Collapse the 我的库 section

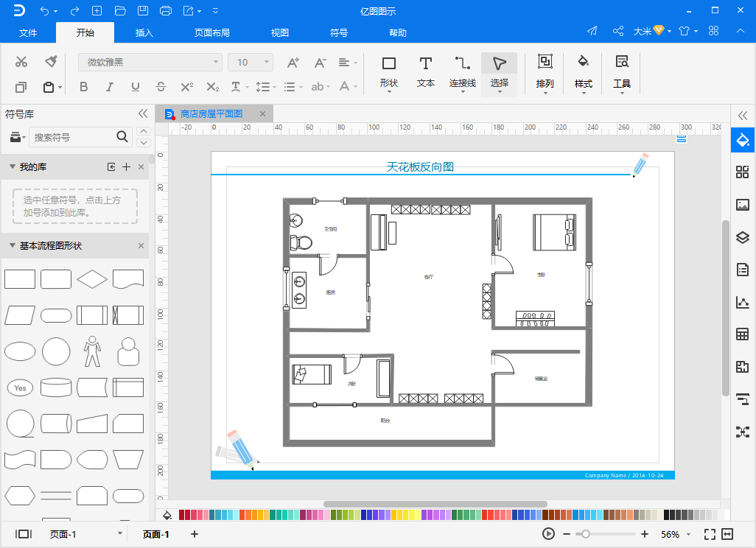coord(13,166)
